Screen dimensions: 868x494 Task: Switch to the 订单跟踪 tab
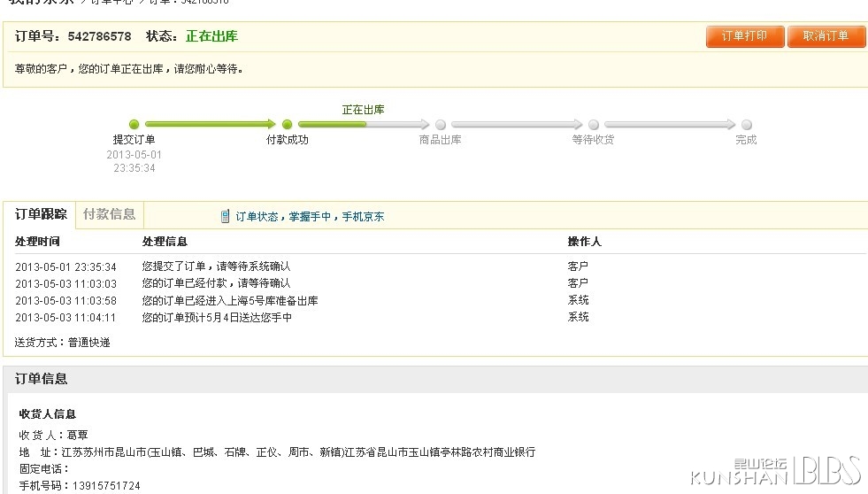pyautogui.click(x=41, y=214)
